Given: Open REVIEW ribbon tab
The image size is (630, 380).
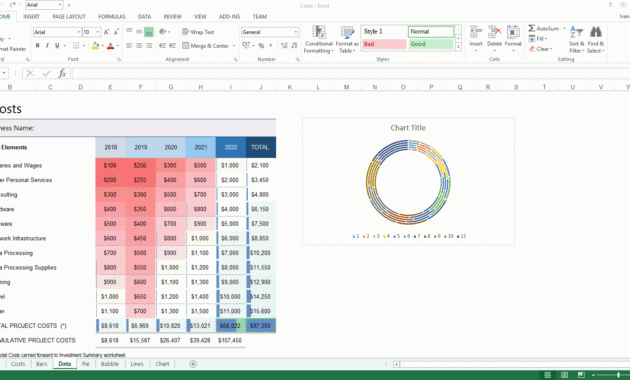Looking at the screenshot, I should [172, 16].
